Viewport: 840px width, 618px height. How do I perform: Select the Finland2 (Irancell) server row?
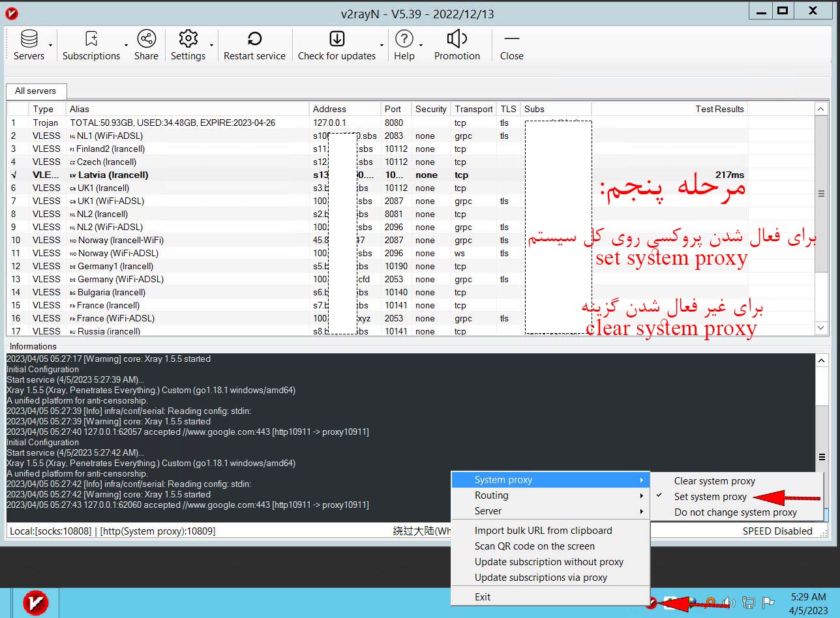(x=411, y=149)
